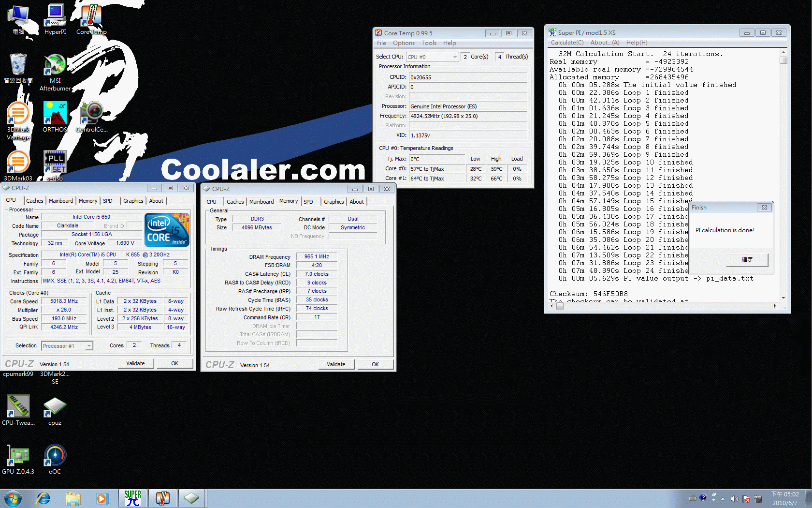Confirm the PI calculation done dialog
The height and width of the screenshot is (508, 812).
point(747,260)
